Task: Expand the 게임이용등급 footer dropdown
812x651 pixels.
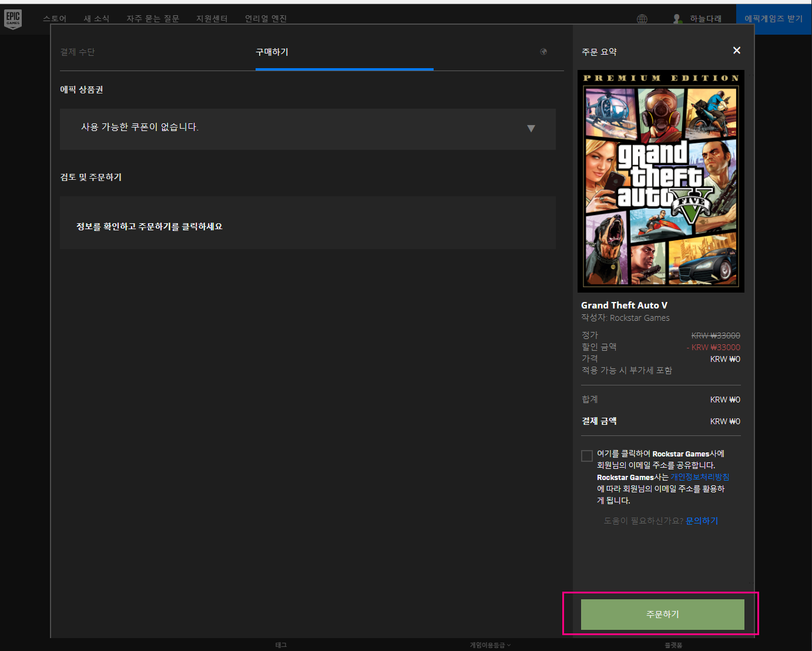Action: pos(490,645)
